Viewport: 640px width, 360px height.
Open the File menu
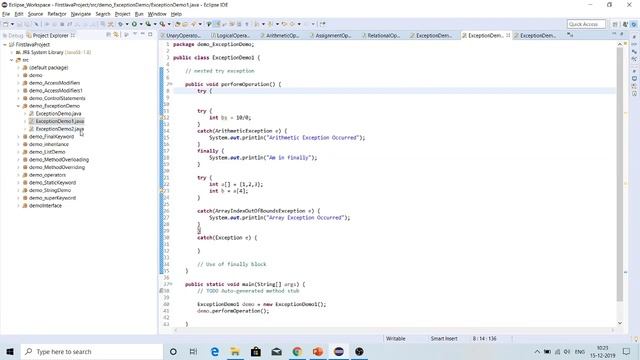(6, 14)
